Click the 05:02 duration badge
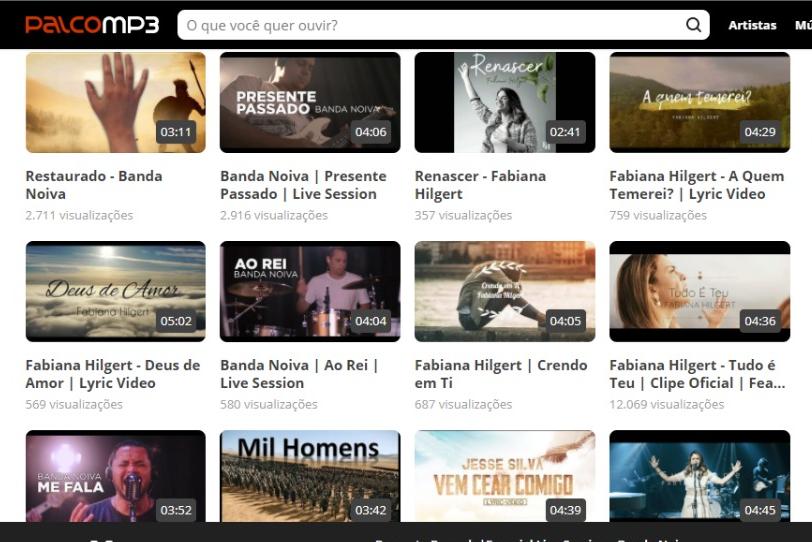Image resolution: width=812 pixels, height=542 pixels. coord(176,321)
